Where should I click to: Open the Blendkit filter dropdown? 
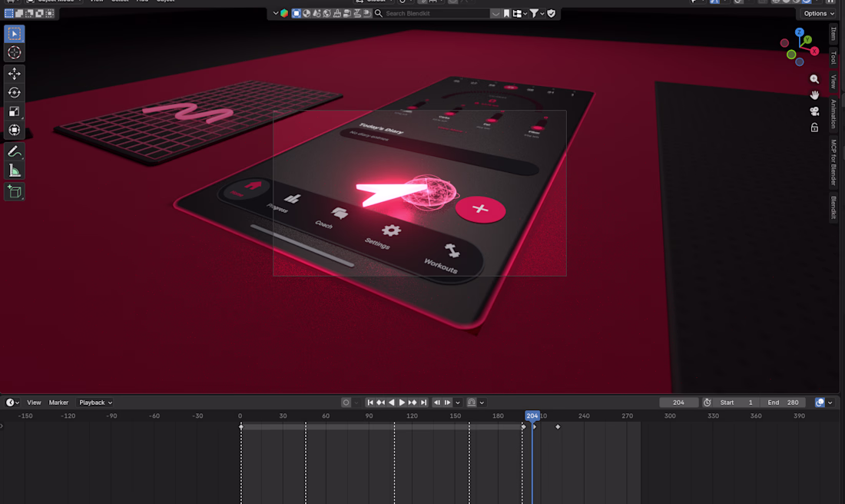[x=537, y=14]
